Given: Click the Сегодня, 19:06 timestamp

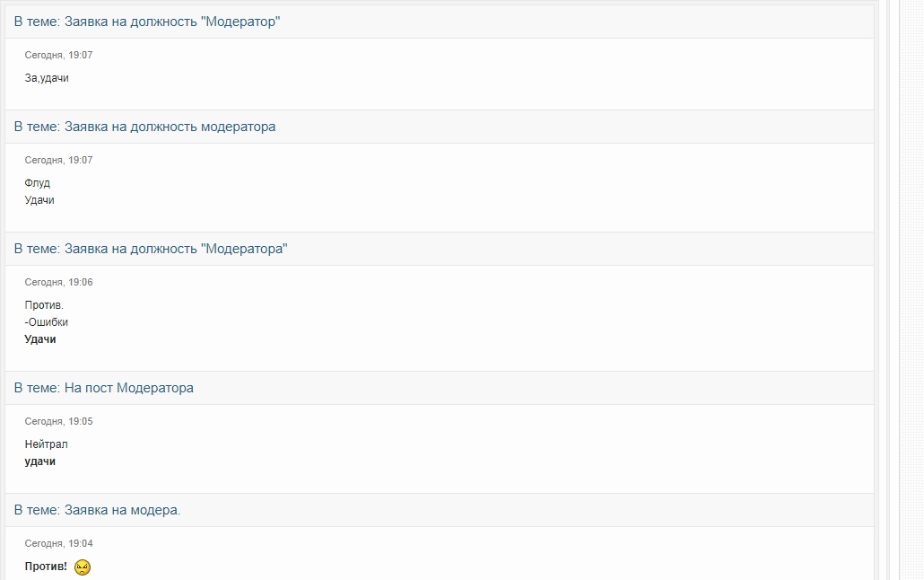Looking at the screenshot, I should tap(58, 282).
